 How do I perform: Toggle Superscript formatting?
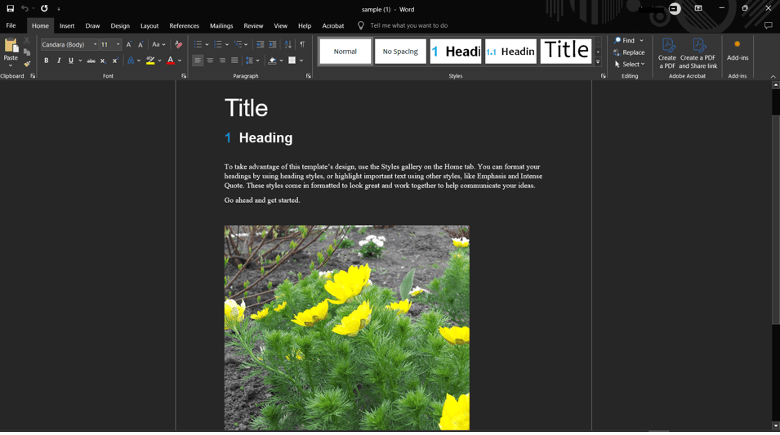115,61
